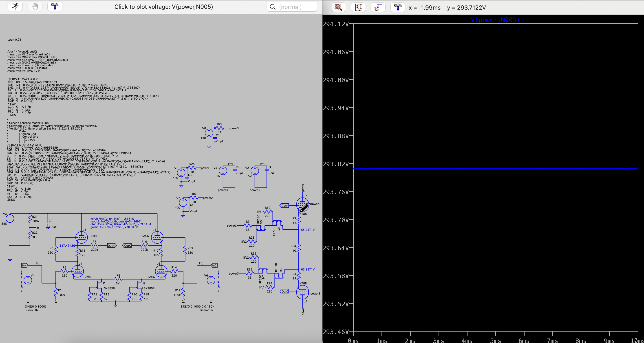The image size is (644, 343).
Task: Click the Halt simulation hand icon
Action: pos(35,6)
